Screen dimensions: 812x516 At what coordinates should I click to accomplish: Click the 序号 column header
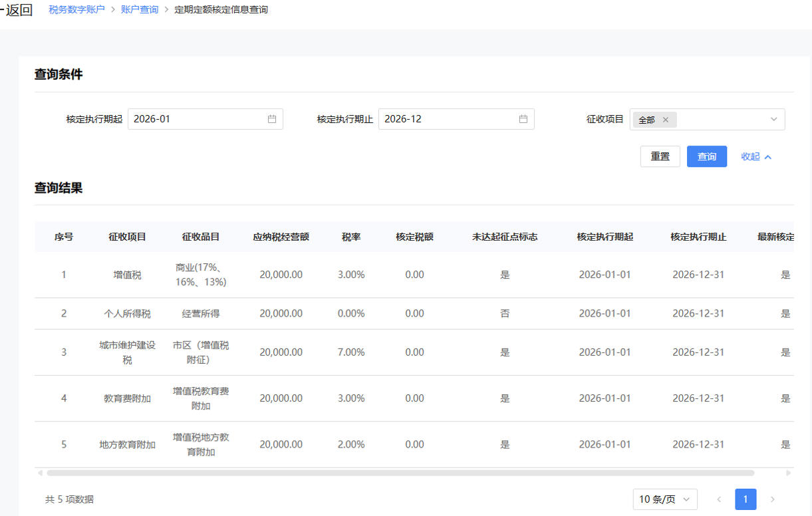(x=64, y=237)
